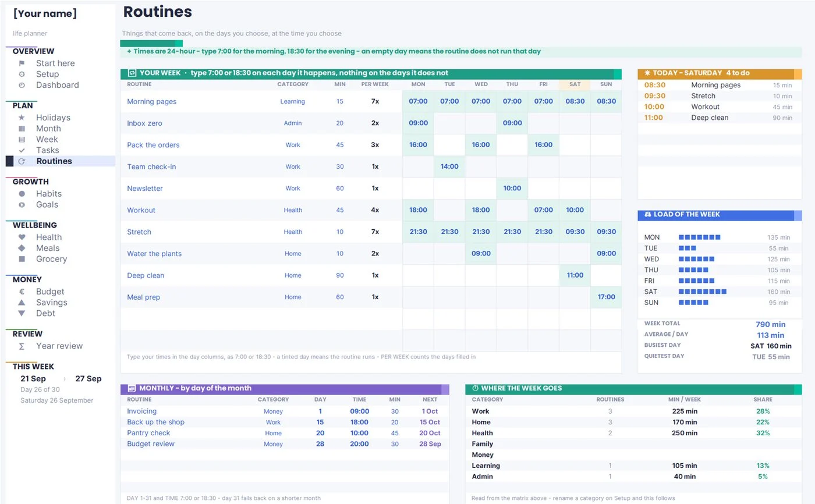This screenshot has width=815, height=504.
Task: Click the arrow between 21 Sep and 27 Sep
Action: (x=65, y=379)
